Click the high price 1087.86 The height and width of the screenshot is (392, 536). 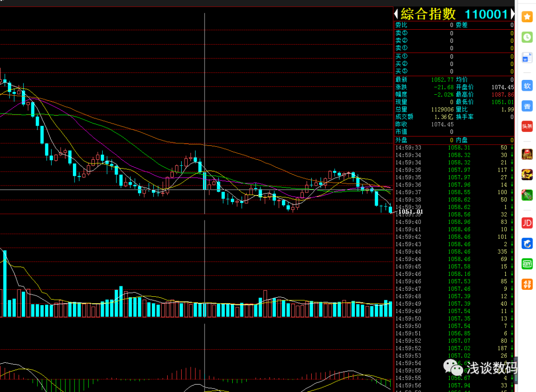pyautogui.click(x=502, y=95)
